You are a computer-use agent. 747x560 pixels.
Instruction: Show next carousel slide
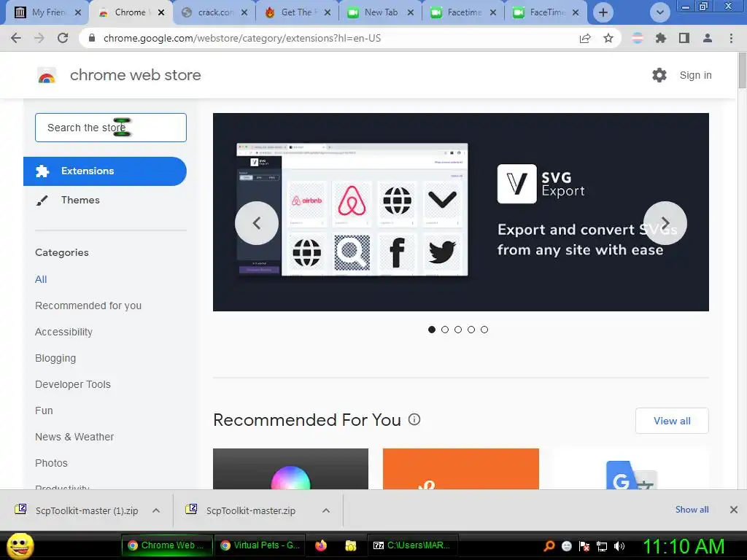point(665,223)
